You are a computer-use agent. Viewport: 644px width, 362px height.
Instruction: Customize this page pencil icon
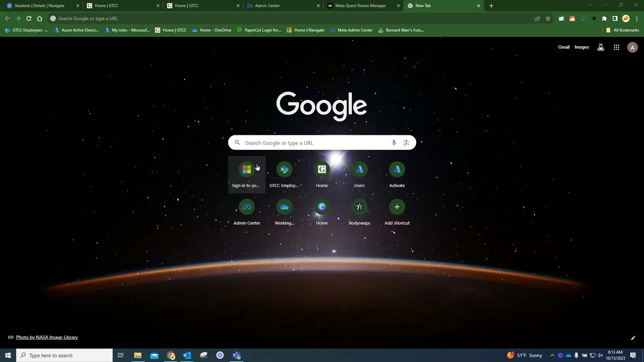(633, 338)
